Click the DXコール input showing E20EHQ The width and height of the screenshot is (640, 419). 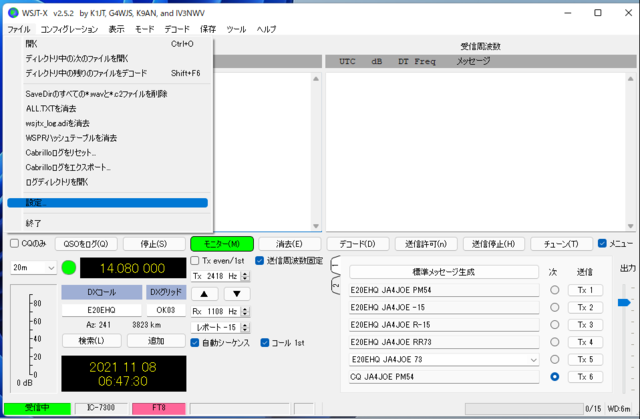coord(102,310)
